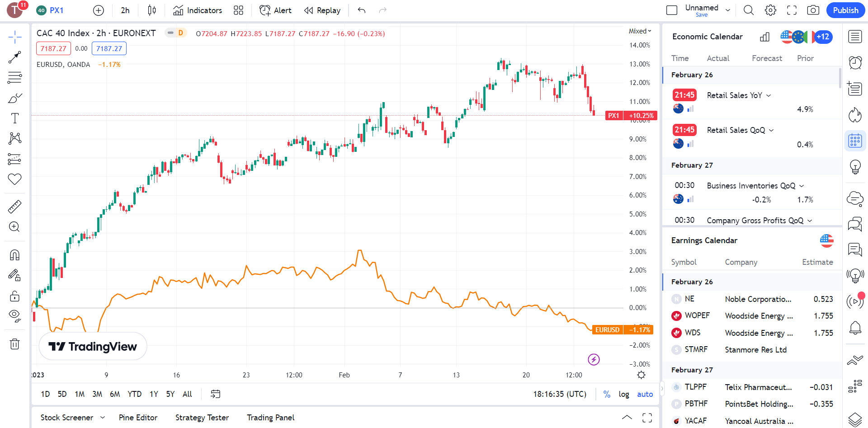
Task: Change the Earnings Calendar country flag
Action: click(827, 240)
